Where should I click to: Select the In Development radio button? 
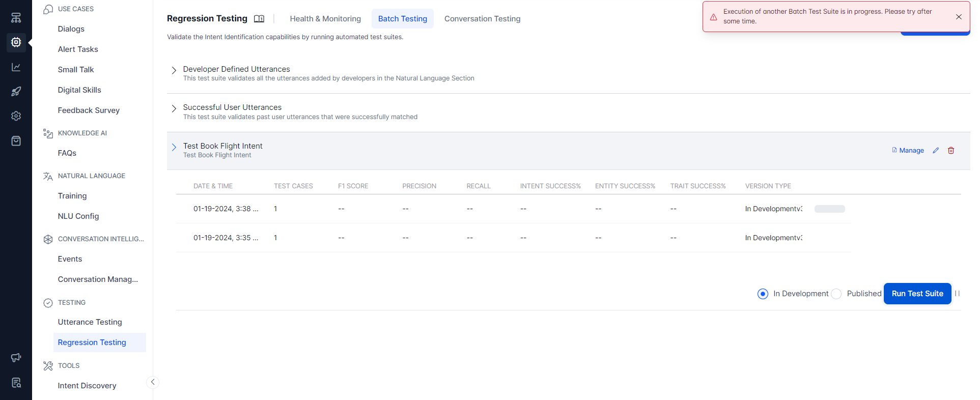763,294
